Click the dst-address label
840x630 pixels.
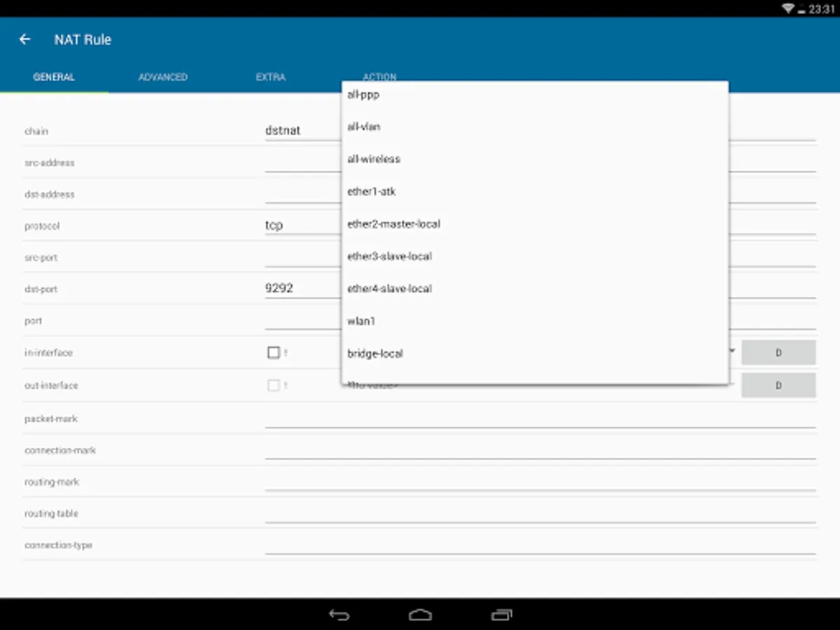[49, 194]
